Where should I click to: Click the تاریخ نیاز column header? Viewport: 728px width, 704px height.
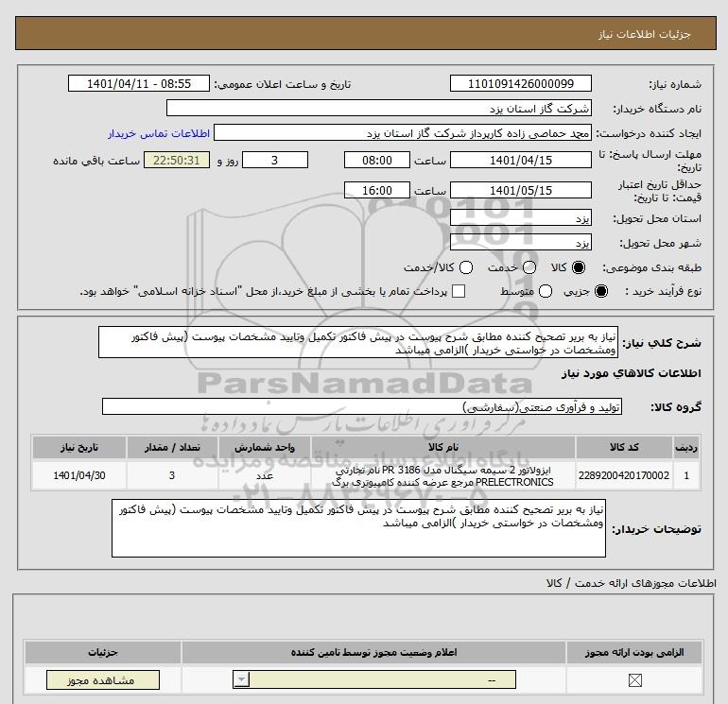[x=78, y=447]
